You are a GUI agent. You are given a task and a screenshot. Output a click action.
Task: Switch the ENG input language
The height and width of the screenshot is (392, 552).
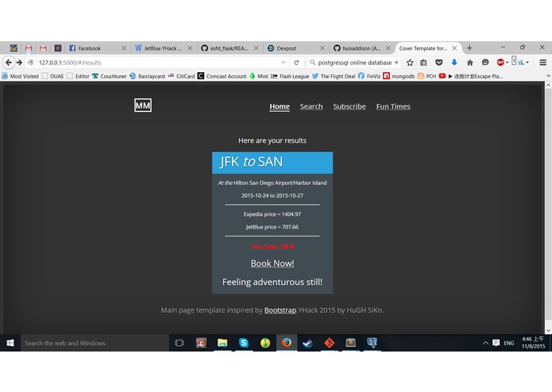click(508, 343)
